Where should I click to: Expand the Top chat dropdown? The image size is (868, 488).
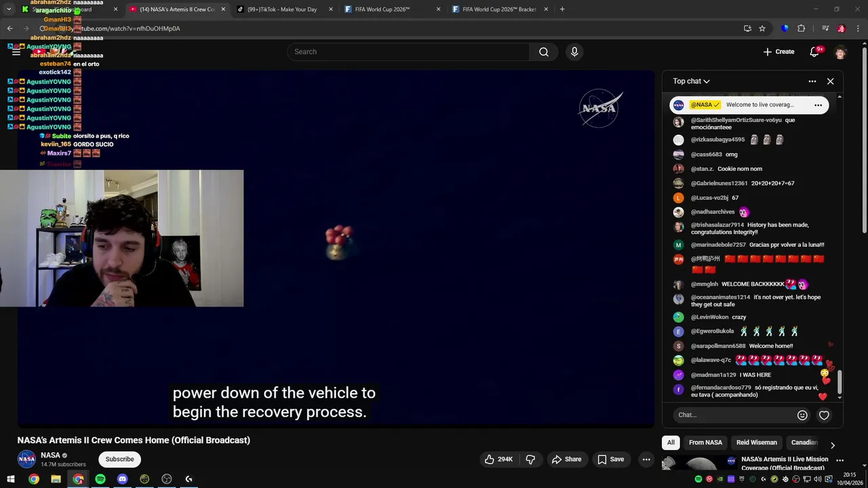point(691,81)
